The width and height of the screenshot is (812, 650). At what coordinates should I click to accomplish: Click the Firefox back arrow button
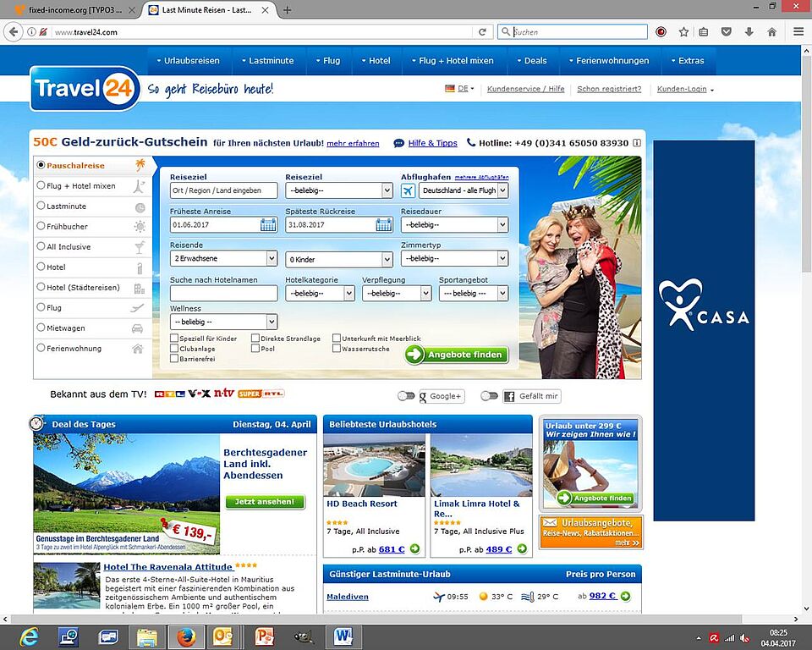pos(14,31)
